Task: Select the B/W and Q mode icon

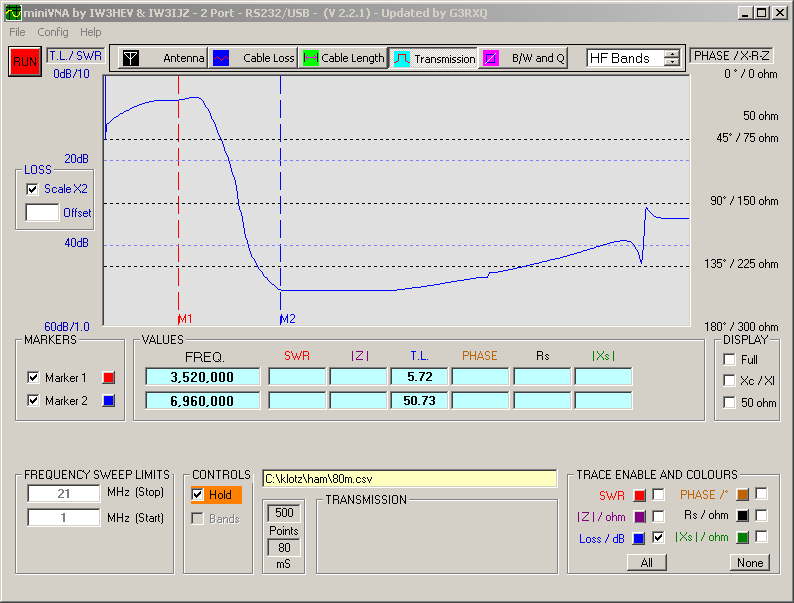Action: click(491, 58)
